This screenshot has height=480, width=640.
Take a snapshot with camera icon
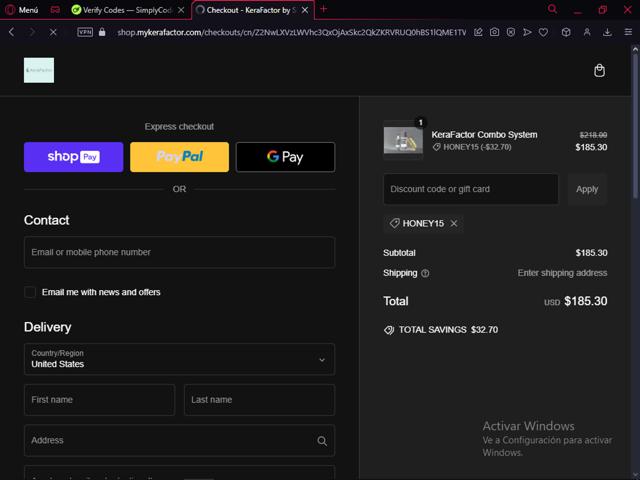(494, 32)
